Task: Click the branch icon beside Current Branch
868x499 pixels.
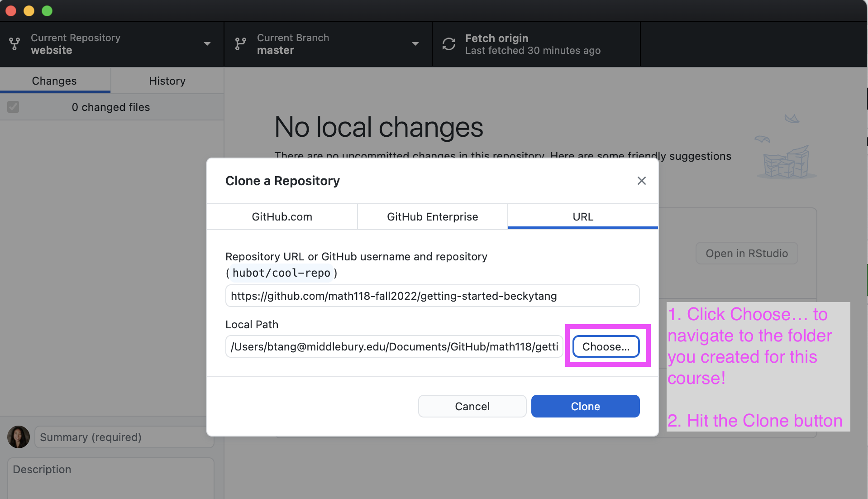Action: coord(240,44)
